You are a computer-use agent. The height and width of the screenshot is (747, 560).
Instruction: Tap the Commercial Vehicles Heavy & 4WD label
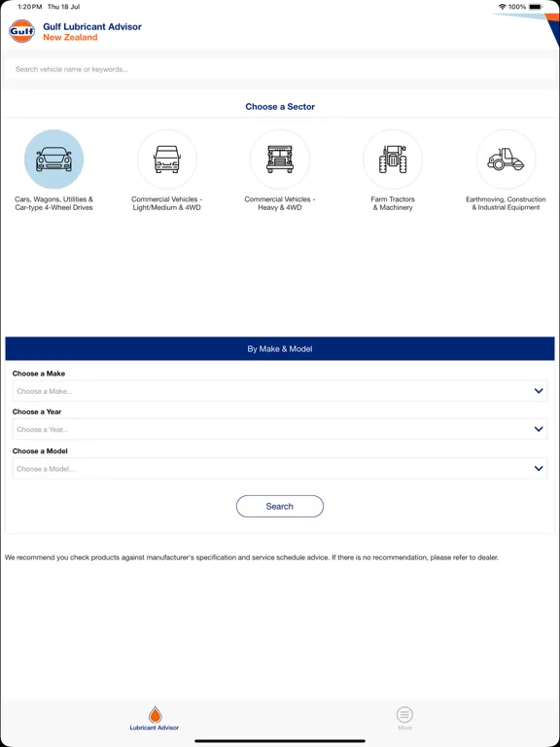point(280,203)
